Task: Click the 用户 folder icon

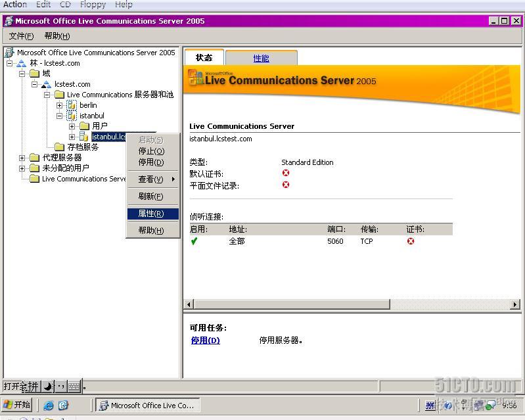Action: [84, 126]
